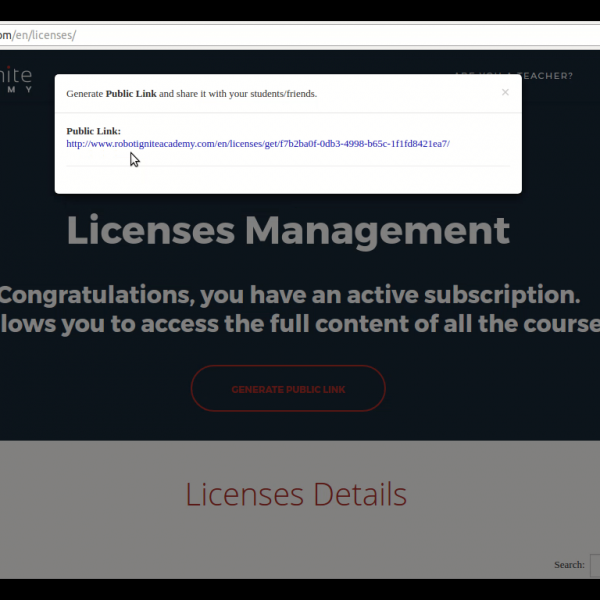Click the Robot Ignite Academy logo
This screenshot has width=600, height=600.
point(16,79)
